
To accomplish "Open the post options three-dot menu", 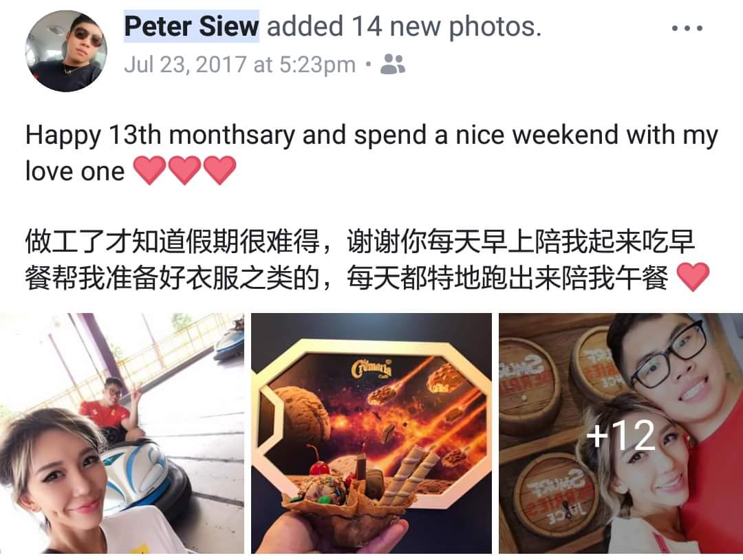I will 687,28.
